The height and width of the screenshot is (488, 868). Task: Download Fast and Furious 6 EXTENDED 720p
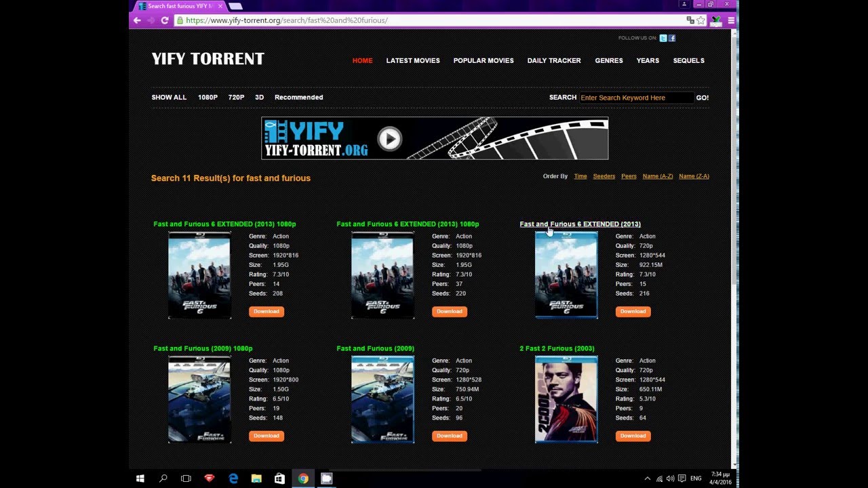(633, 312)
